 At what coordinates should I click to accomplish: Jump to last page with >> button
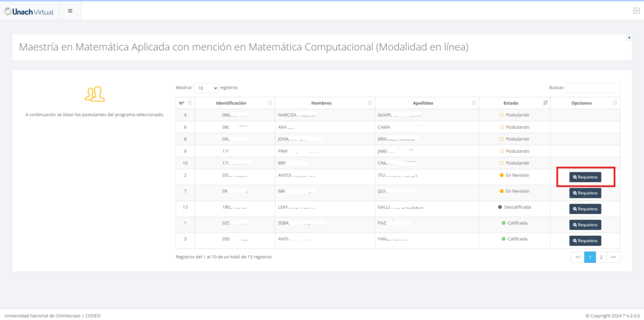click(613, 257)
